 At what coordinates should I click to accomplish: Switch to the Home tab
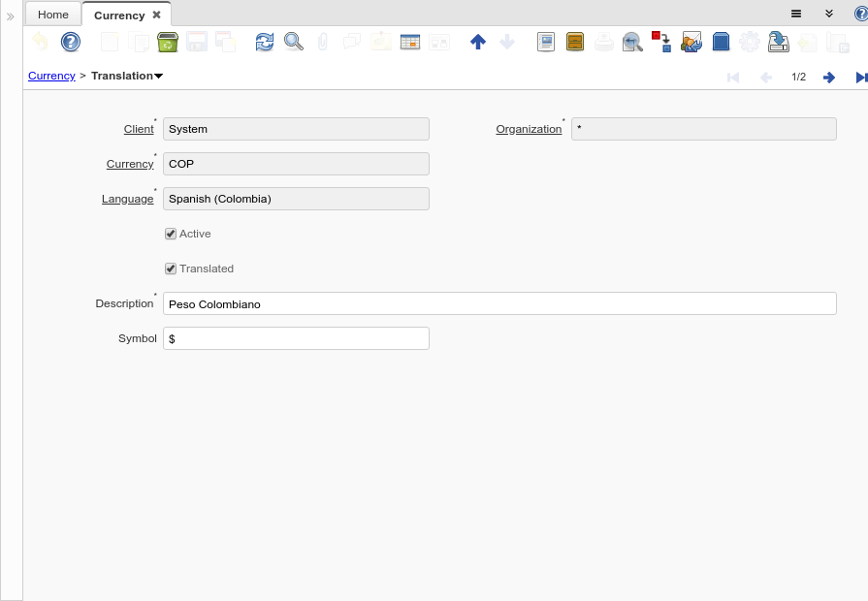pos(53,15)
